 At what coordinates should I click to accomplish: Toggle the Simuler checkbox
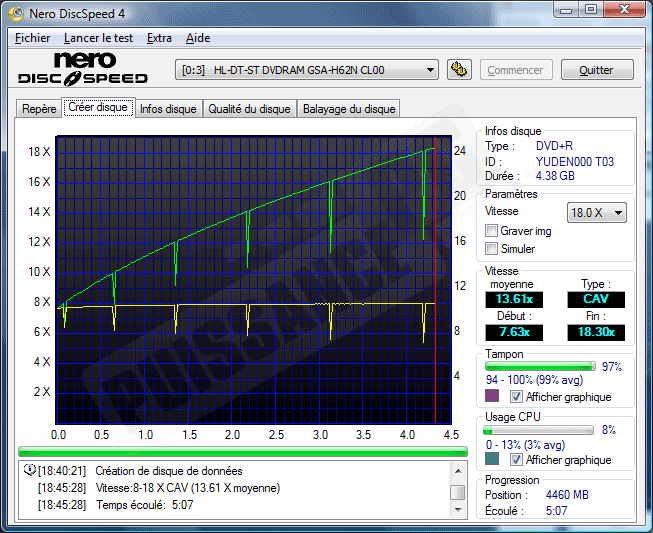[x=491, y=249]
